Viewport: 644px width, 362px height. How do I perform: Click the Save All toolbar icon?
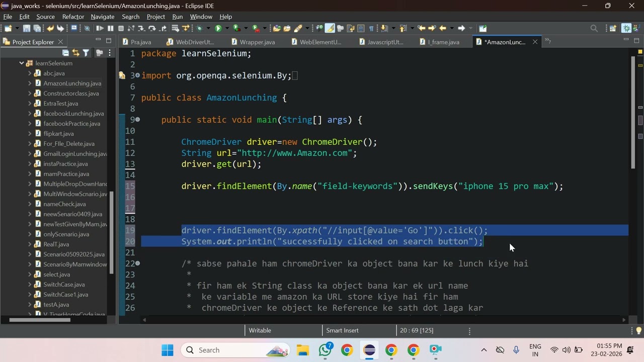point(37,28)
